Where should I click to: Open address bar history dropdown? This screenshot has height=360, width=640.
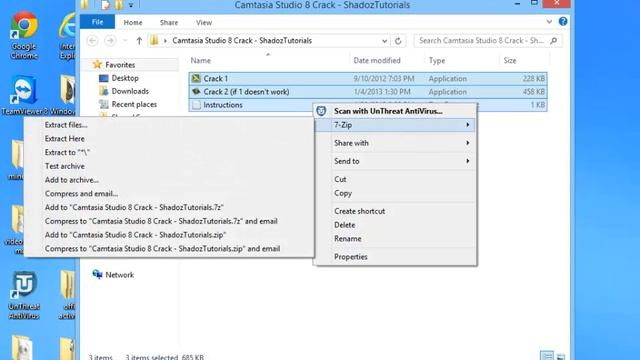coord(384,41)
